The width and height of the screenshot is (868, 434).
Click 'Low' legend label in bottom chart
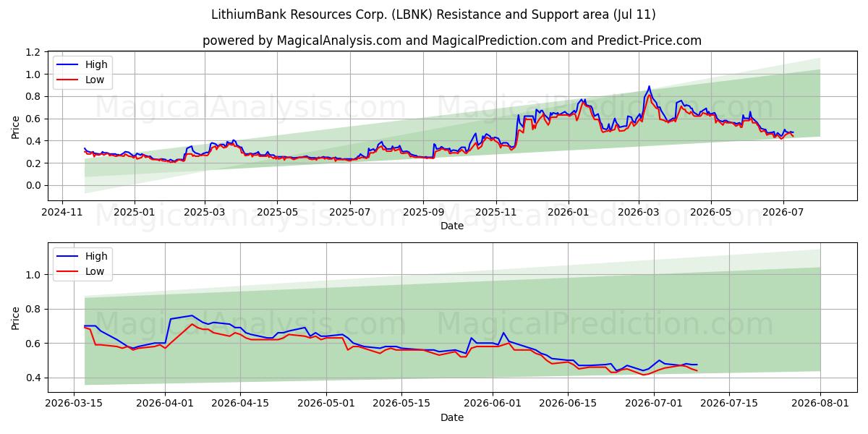(95, 271)
